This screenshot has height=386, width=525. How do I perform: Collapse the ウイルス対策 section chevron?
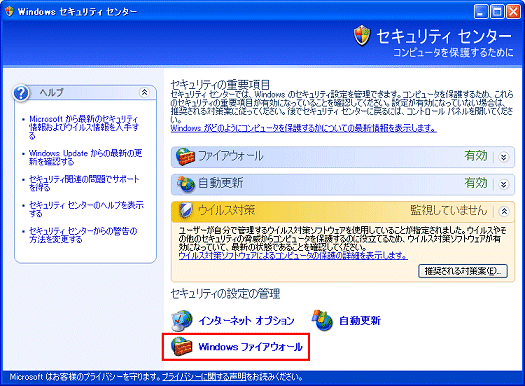click(x=504, y=211)
